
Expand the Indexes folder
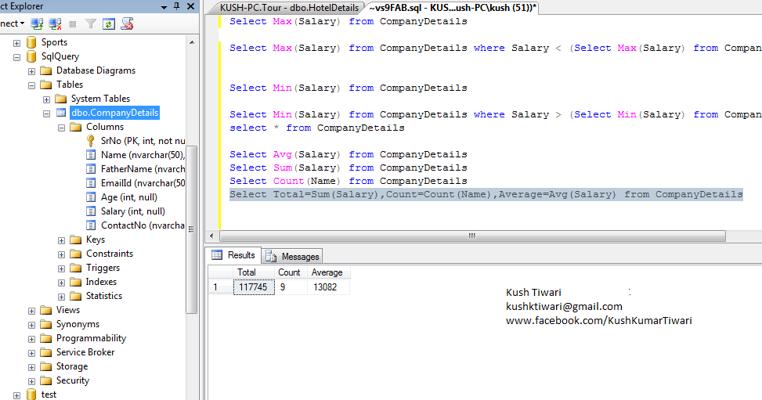(62, 282)
